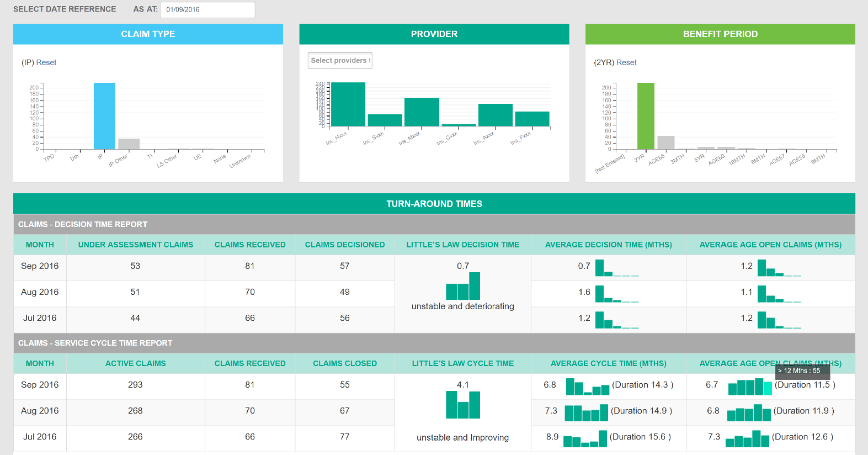Screen dimensions: 868x455
Task: Select the Ins_Mxxx bar in Provider chart
Action: click(x=422, y=112)
